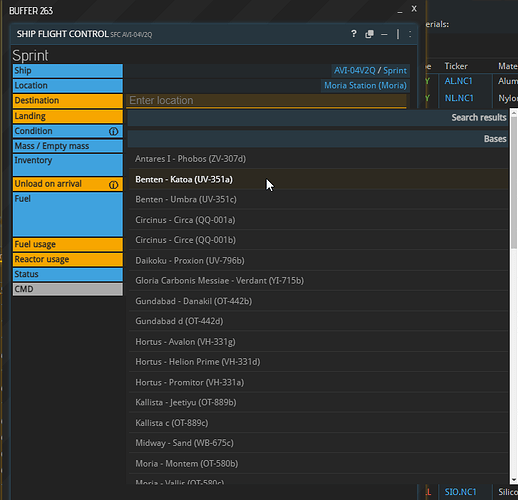Open the tile options three-dot menu
518x500 pixels.
pyautogui.click(x=410, y=34)
